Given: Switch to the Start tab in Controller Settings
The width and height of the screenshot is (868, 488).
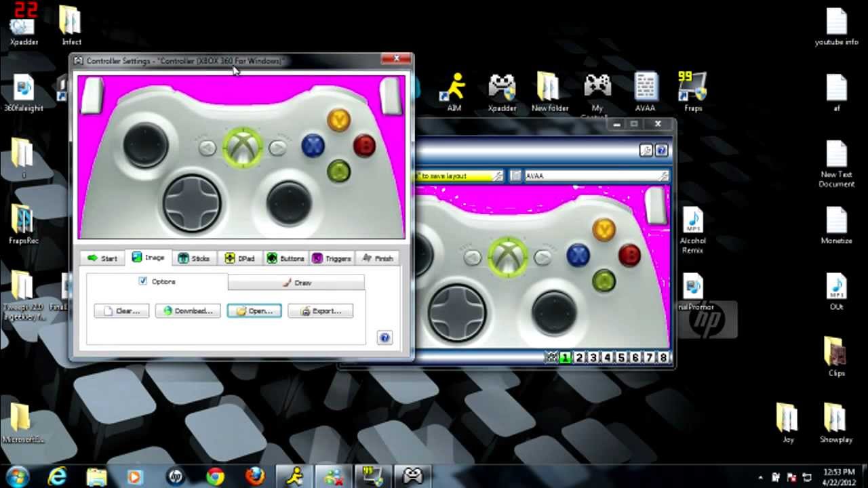Looking at the screenshot, I should coord(102,258).
